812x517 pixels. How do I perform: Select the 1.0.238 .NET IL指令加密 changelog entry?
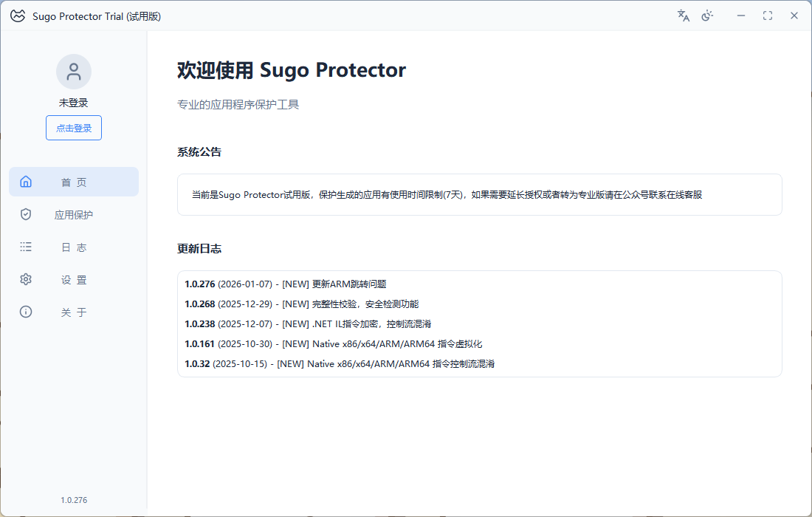308,323
